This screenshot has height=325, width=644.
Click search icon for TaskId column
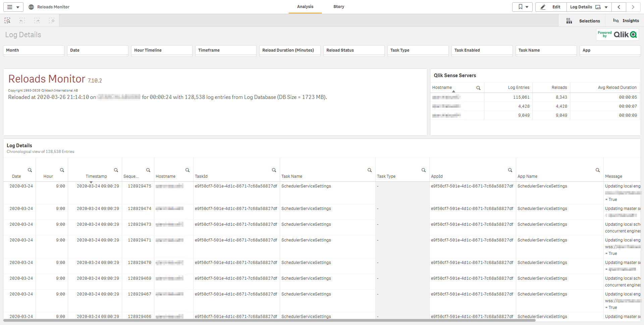pyautogui.click(x=274, y=170)
